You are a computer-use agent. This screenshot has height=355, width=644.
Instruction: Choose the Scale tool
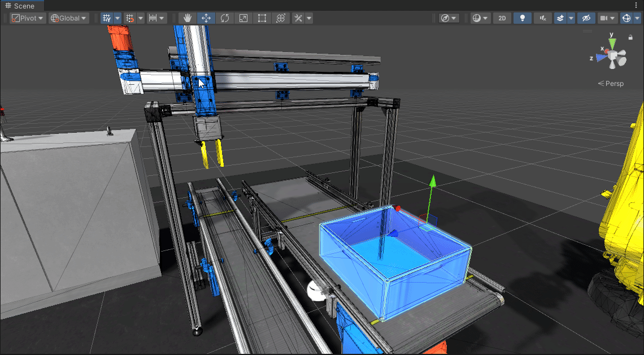pyautogui.click(x=243, y=18)
